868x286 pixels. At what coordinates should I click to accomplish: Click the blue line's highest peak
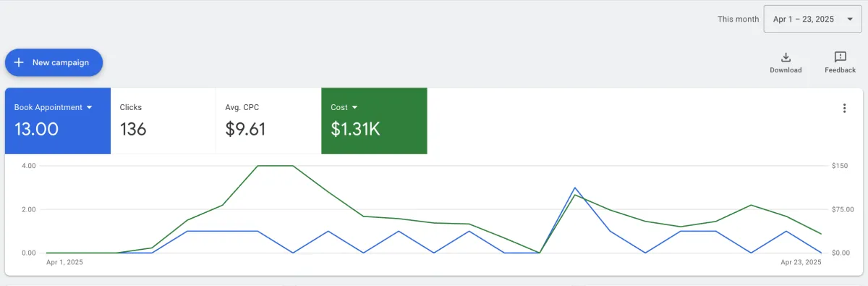[x=574, y=188]
